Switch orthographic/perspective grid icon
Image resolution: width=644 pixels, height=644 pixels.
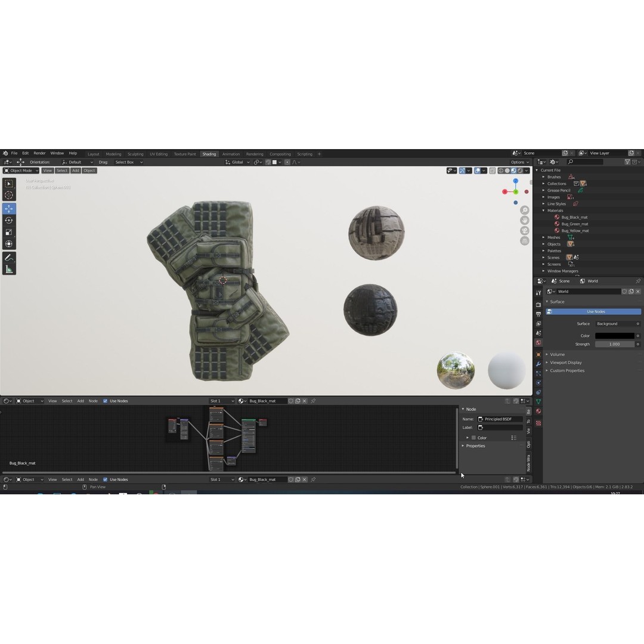tap(525, 241)
